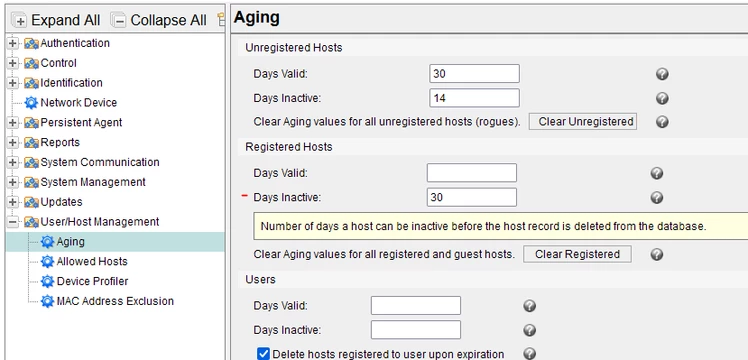Click the User/Host Management folder icon
This screenshot has height=360, width=748.
[x=31, y=222]
